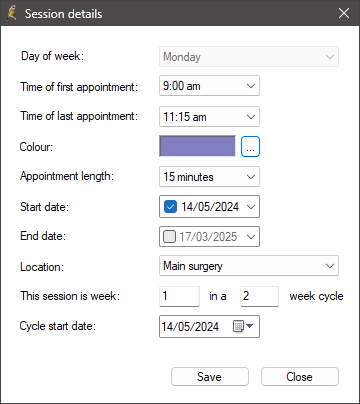The width and height of the screenshot is (360, 404).
Task: Click the session week number field
Action: point(179,296)
